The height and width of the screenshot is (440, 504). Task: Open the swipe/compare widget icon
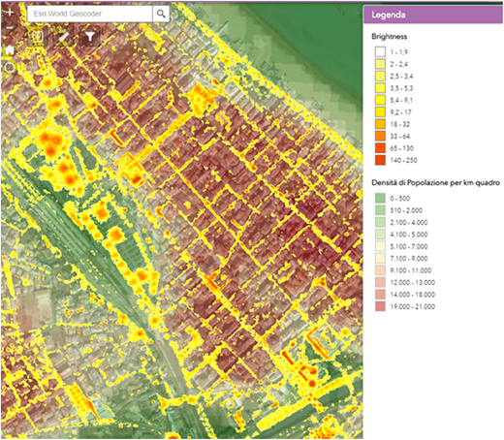[38, 36]
